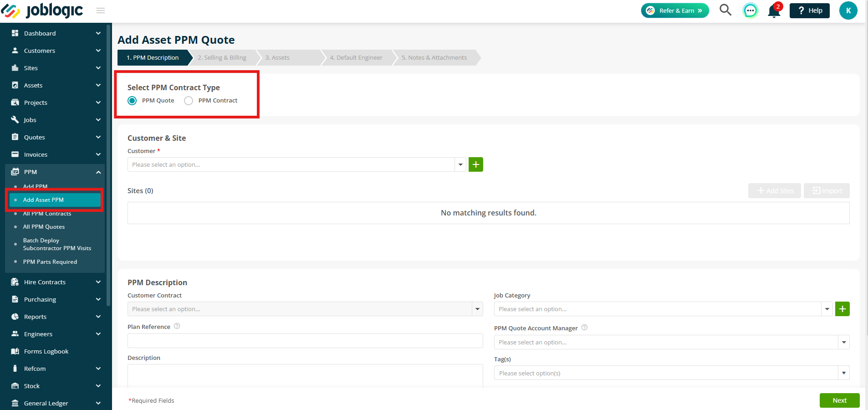Open notifications bell icon
The height and width of the screenshot is (410, 868).
point(774,10)
